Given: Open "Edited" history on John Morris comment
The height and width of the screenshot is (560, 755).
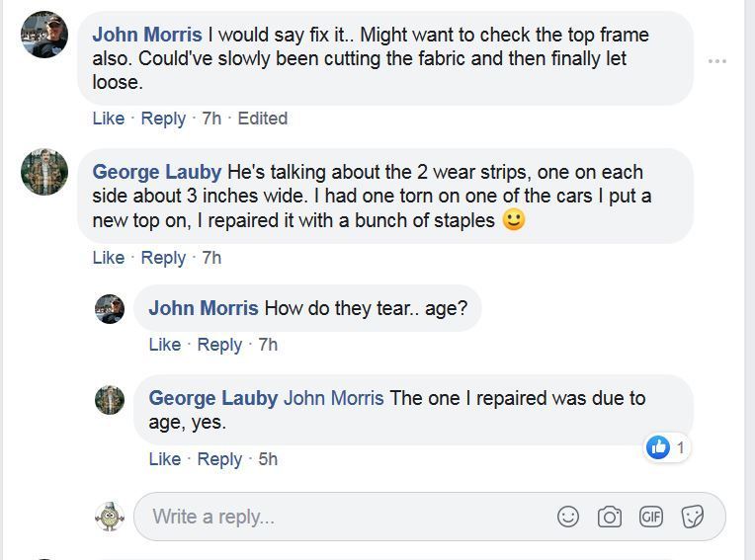Looking at the screenshot, I should pyautogui.click(x=262, y=119).
